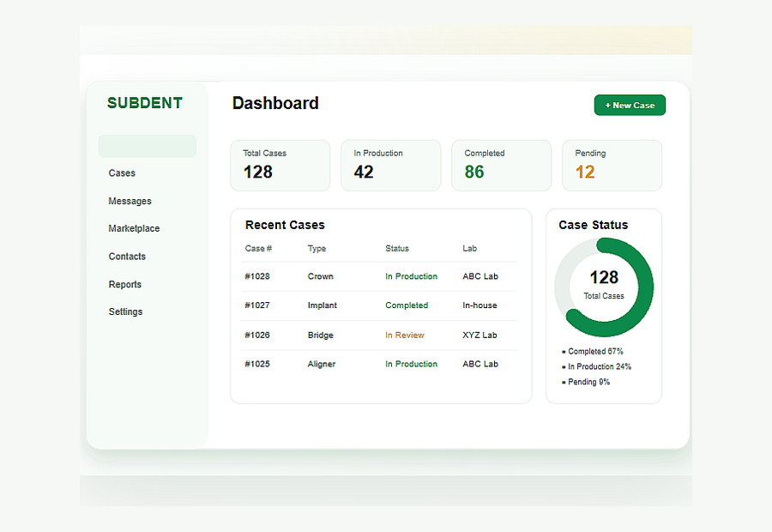
Task: Open Settings in the sidebar
Action: 125,311
